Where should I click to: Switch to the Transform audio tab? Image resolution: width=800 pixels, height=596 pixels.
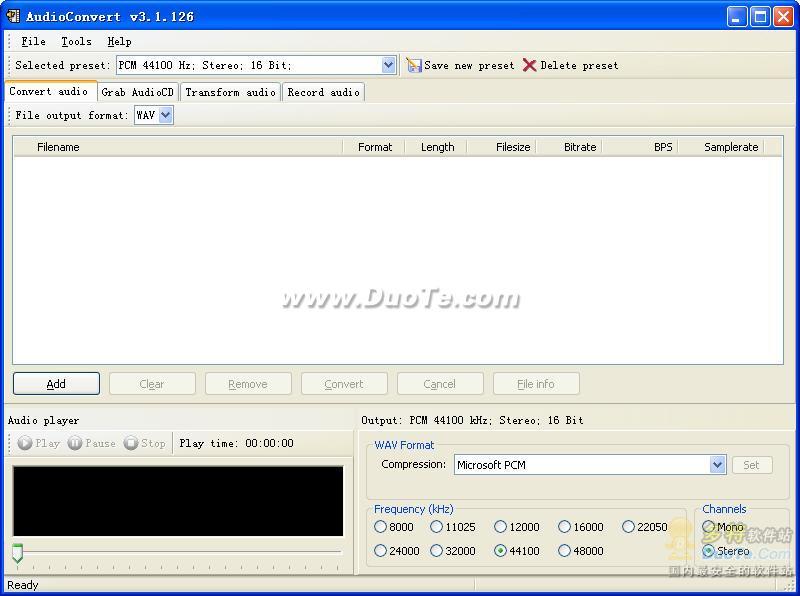pyautogui.click(x=230, y=92)
